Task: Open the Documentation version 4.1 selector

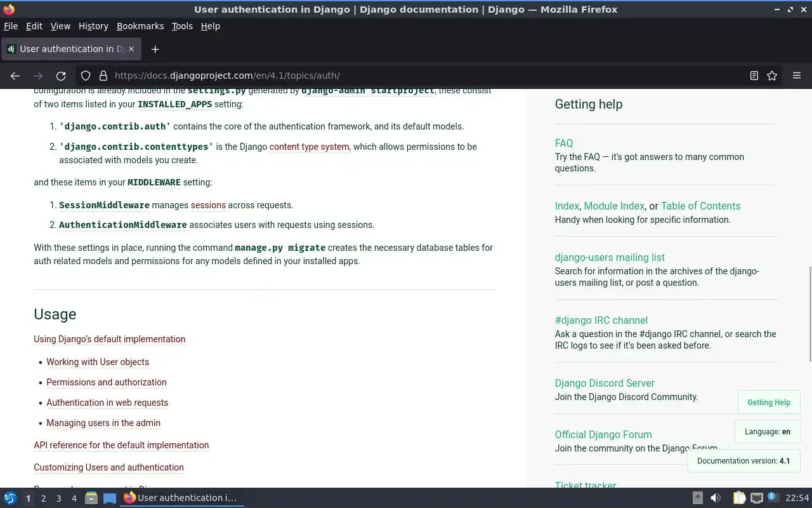Action: (x=743, y=461)
